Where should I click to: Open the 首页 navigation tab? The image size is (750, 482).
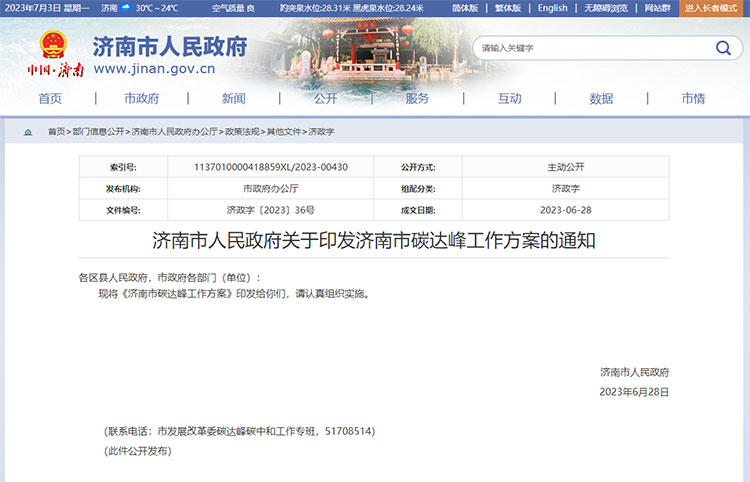(x=50, y=98)
